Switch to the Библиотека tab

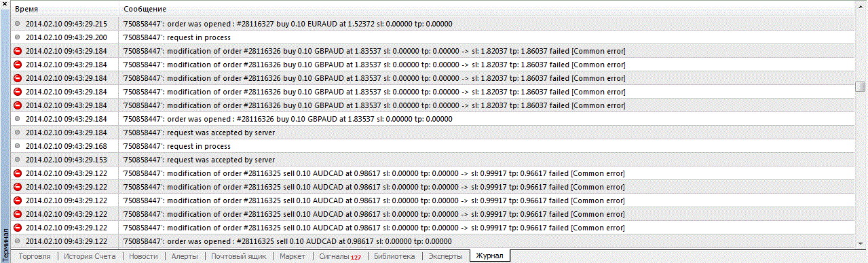coord(394,256)
